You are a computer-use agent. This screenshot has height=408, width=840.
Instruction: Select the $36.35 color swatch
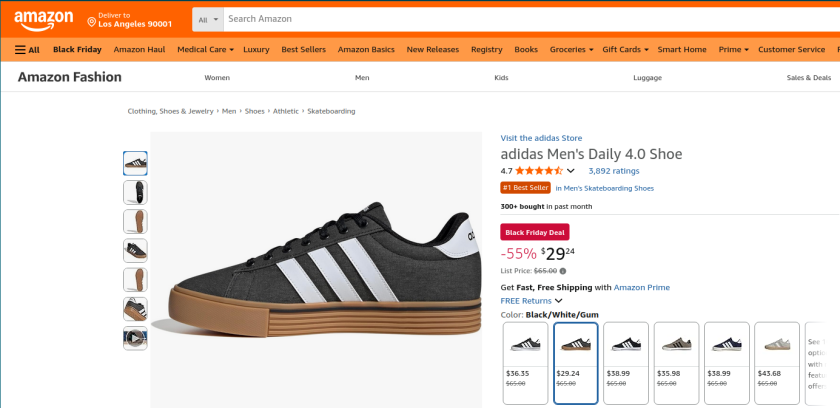pyautogui.click(x=525, y=362)
